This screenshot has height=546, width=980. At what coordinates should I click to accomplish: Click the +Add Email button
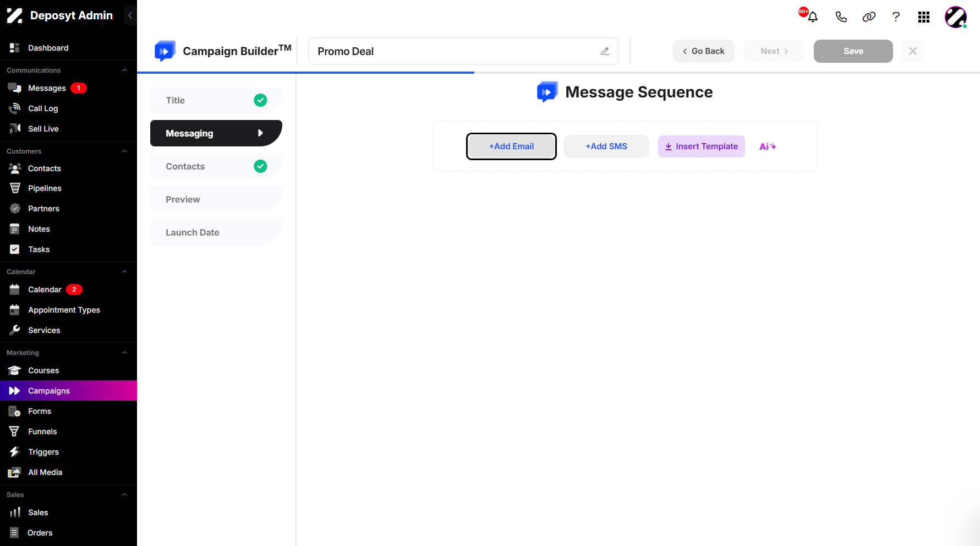tap(511, 146)
